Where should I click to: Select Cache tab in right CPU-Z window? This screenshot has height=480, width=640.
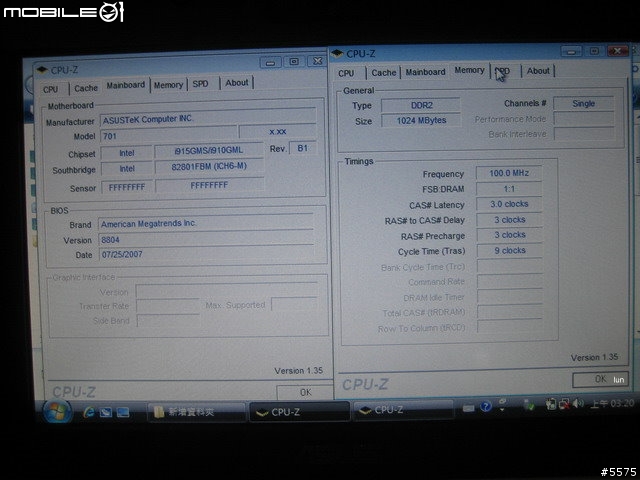point(384,73)
